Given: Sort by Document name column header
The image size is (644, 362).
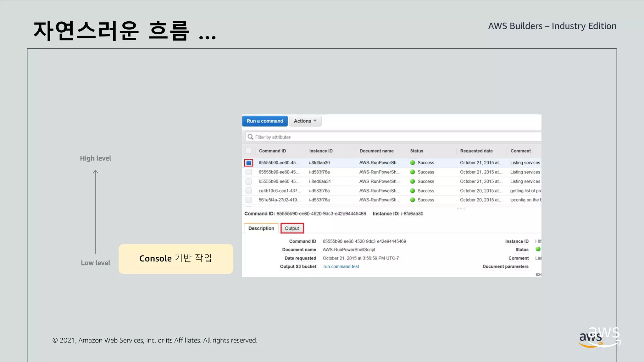Looking at the screenshot, I should click(376, 151).
